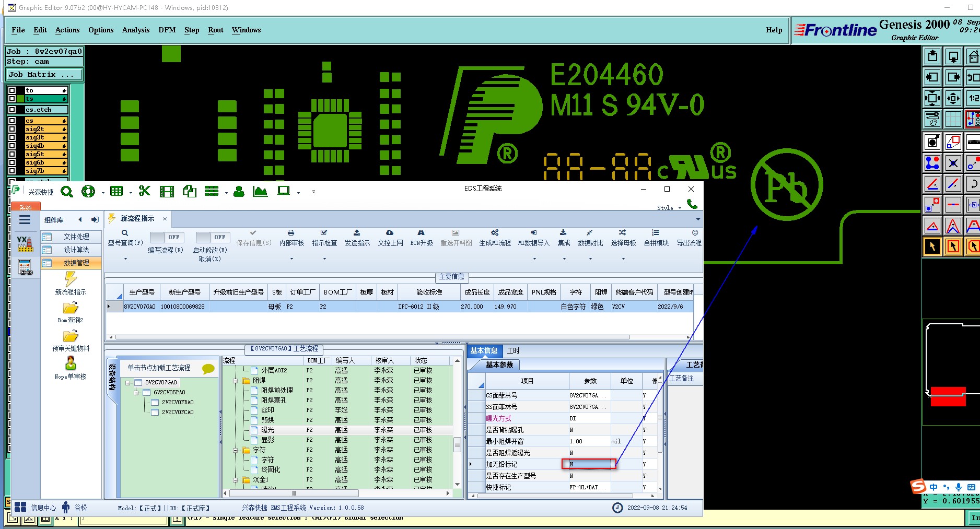Open the hamburger menu in EDS sidebar
The width and height of the screenshot is (980, 529).
point(25,220)
